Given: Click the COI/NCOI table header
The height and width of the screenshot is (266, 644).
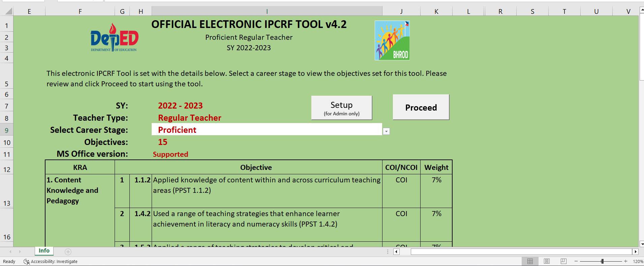Looking at the screenshot, I should [x=401, y=167].
